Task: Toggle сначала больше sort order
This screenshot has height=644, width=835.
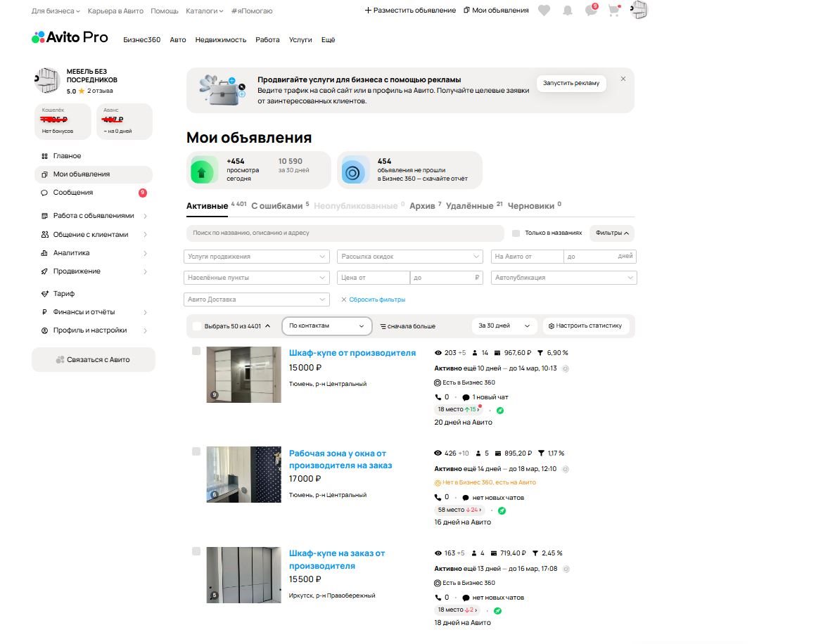Action: (x=408, y=326)
